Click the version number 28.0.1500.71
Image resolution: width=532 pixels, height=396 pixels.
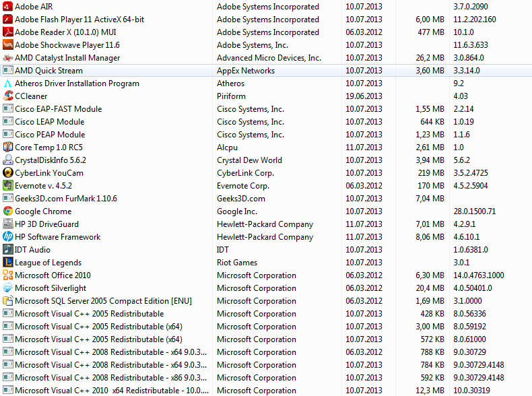coord(474,211)
